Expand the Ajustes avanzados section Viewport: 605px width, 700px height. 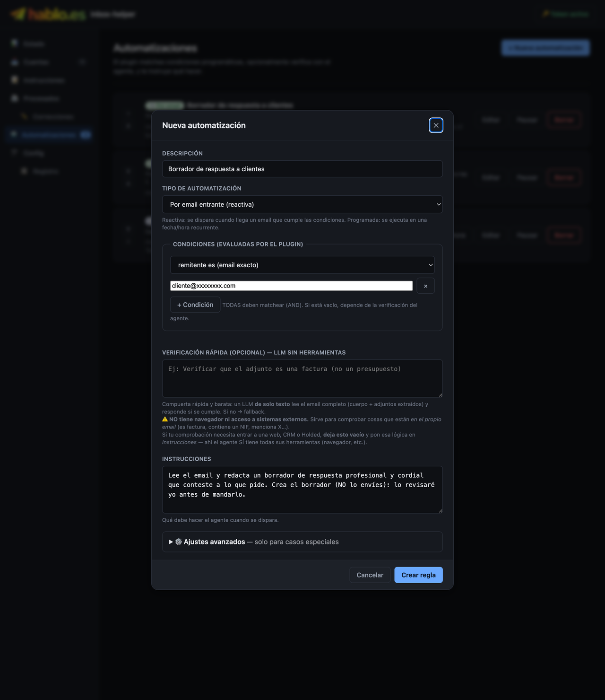[x=302, y=542]
